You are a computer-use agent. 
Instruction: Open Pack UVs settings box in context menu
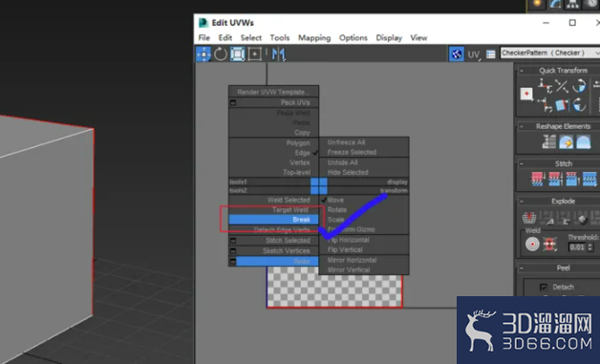[233, 102]
